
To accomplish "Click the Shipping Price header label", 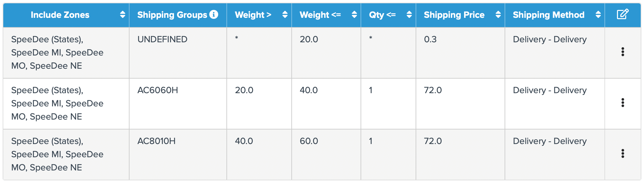I will [454, 15].
